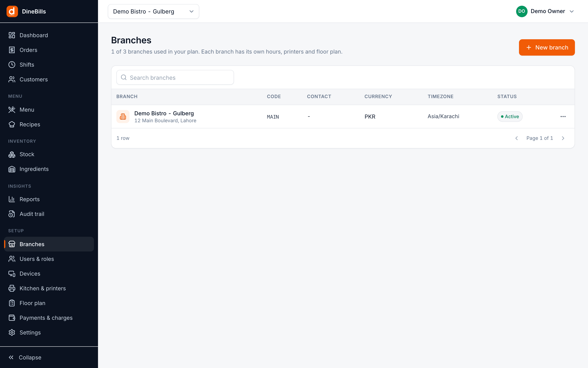Open Settings via its gear icon
This screenshot has height=368, width=588.
tap(12, 332)
